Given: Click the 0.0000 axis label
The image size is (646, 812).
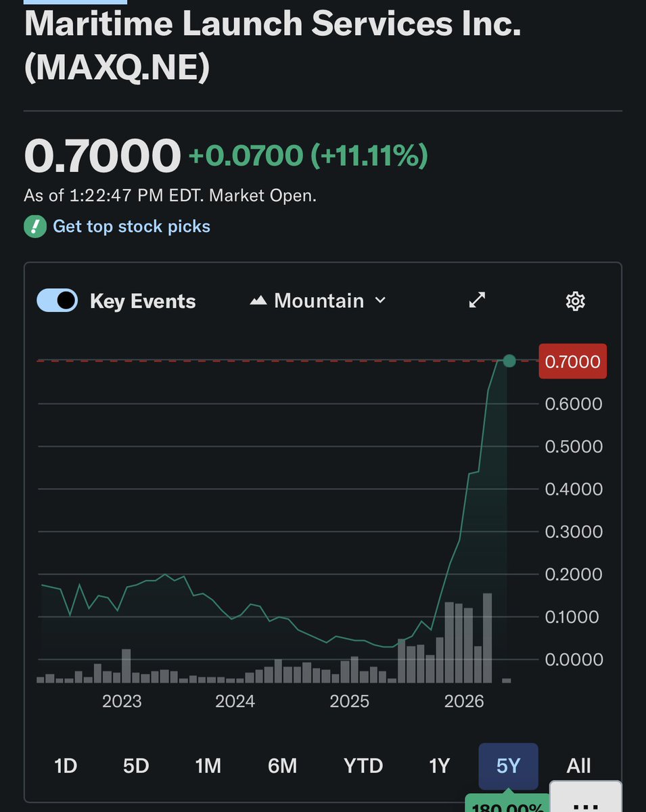Looking at the screenshot, I should click(574, 659).
